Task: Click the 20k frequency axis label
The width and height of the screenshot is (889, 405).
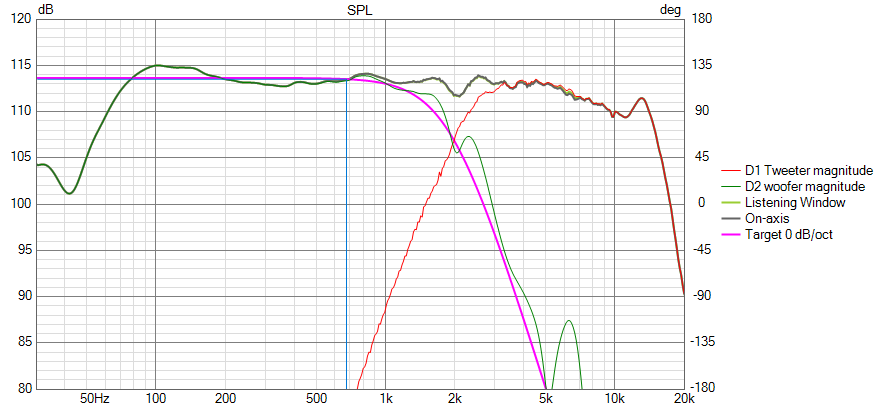Action: [x=684, y=398]
